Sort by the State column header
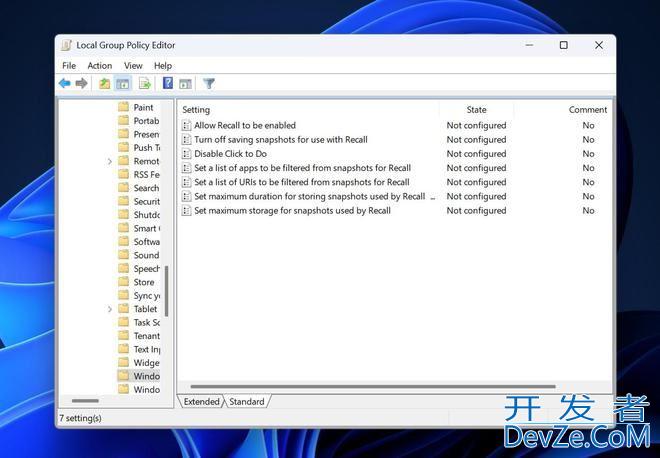660x458 pixels. point(476,110)
